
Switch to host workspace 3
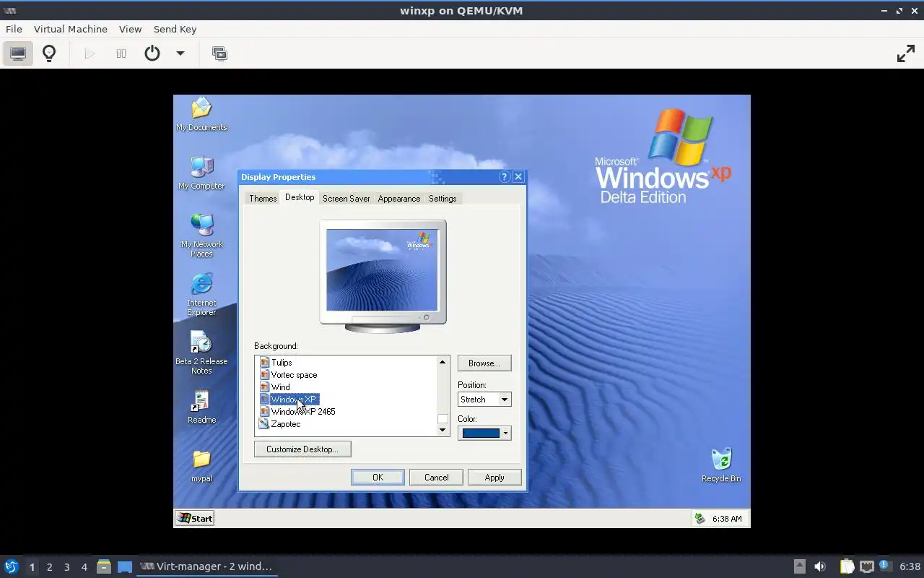tap(67, 567)
